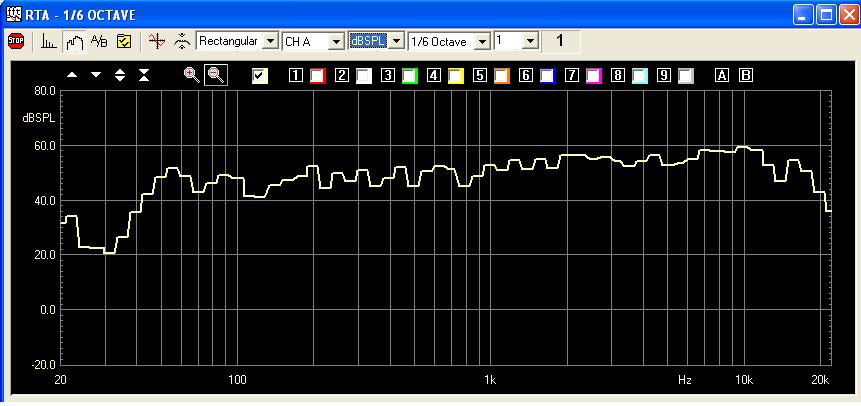
Task: Click the zoom out magnifier
Action: pyautogui.click(x=216, y=74)
